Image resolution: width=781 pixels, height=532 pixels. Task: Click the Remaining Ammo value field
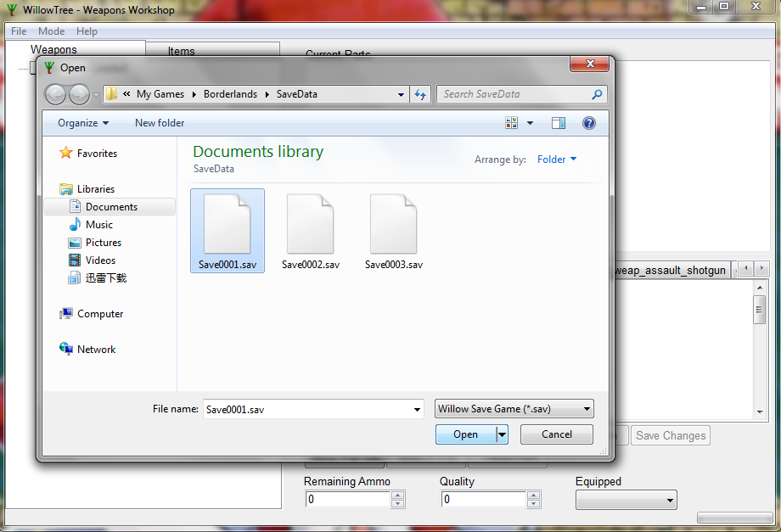coord(348,499)
